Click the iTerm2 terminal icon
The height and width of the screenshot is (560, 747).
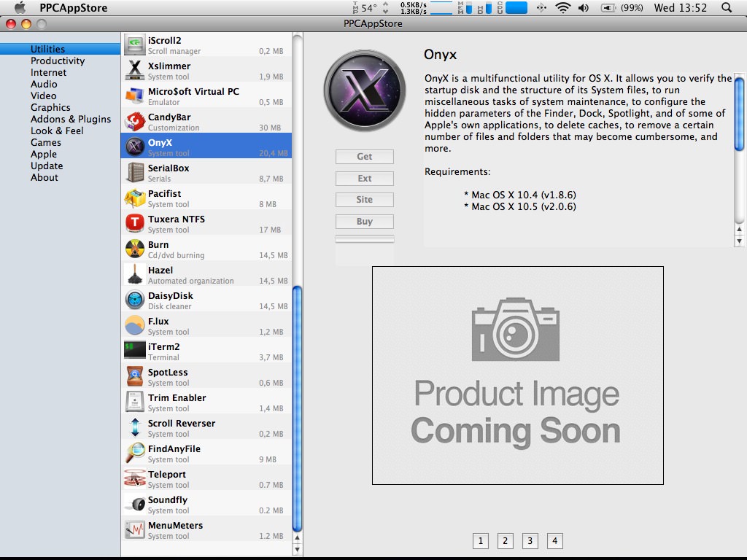(135, 351)
